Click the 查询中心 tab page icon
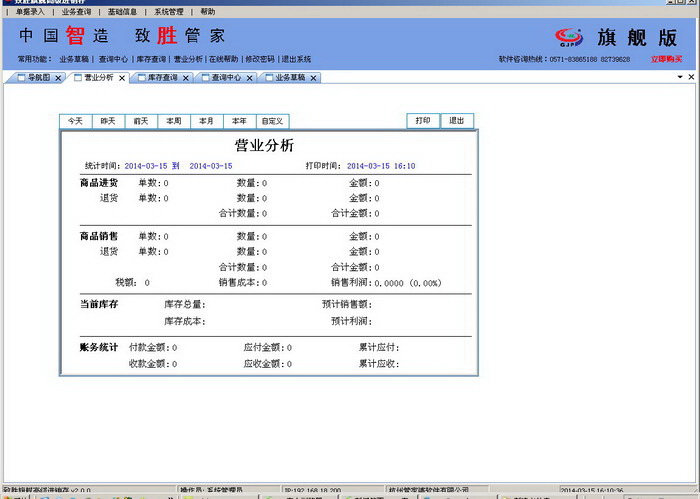 pyautogui.click(x=205, y=78)
